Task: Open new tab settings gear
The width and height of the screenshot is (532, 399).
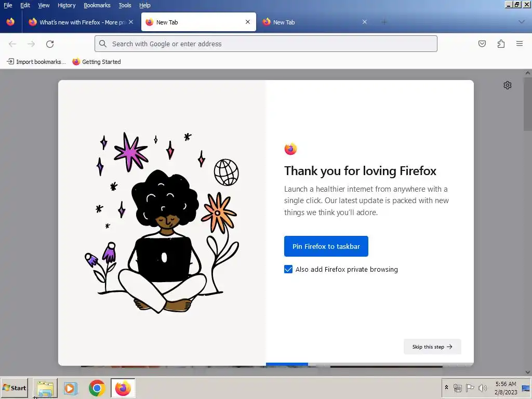Action: (507, 85)
